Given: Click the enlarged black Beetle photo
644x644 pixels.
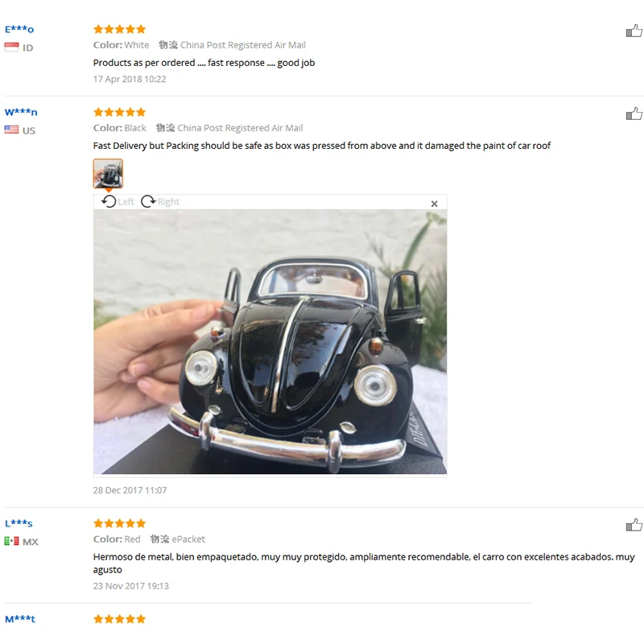Looking at the screenshot, I should (x=270, y=341).
